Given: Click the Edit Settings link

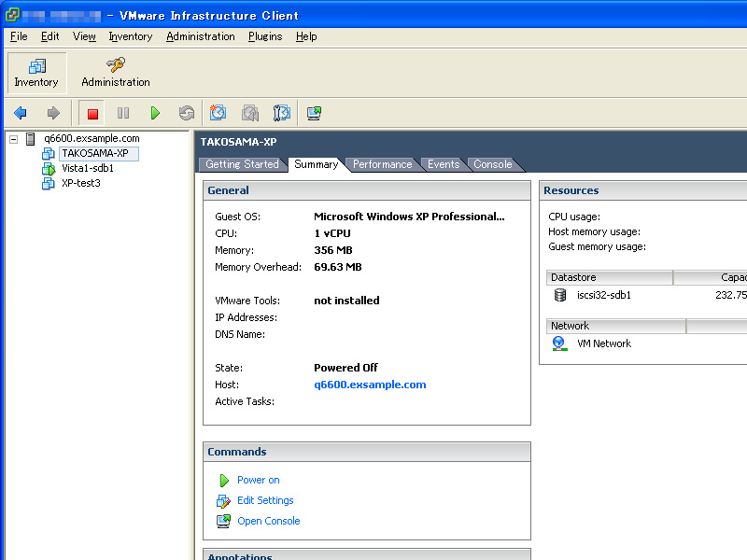Looking at the screenshot, I should pos(265,500).
